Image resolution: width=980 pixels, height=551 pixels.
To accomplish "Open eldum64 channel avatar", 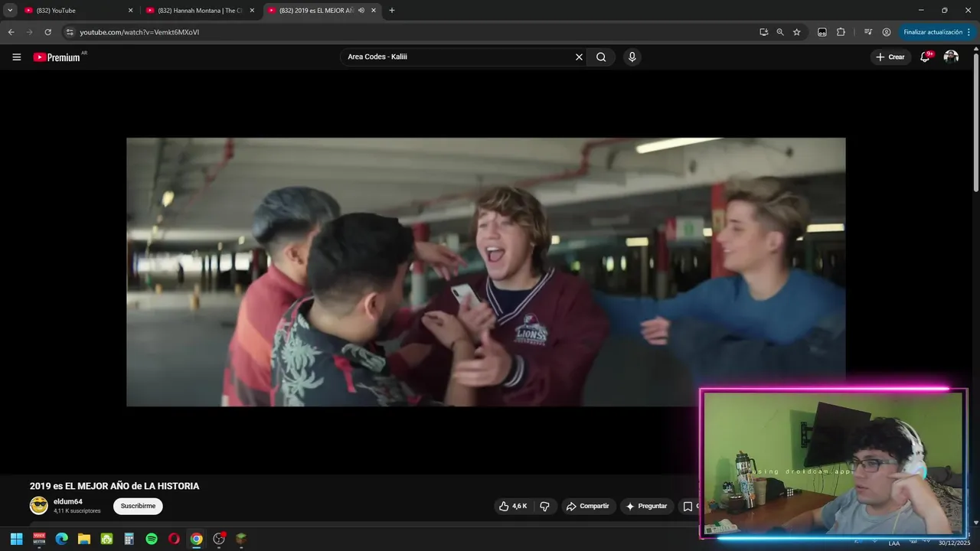I will click(38, 505).
